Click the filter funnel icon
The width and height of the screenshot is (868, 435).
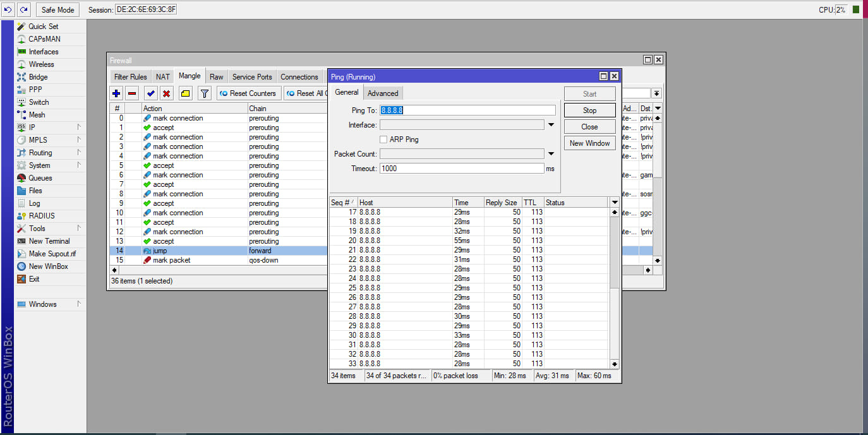click(x=204, y=93)
